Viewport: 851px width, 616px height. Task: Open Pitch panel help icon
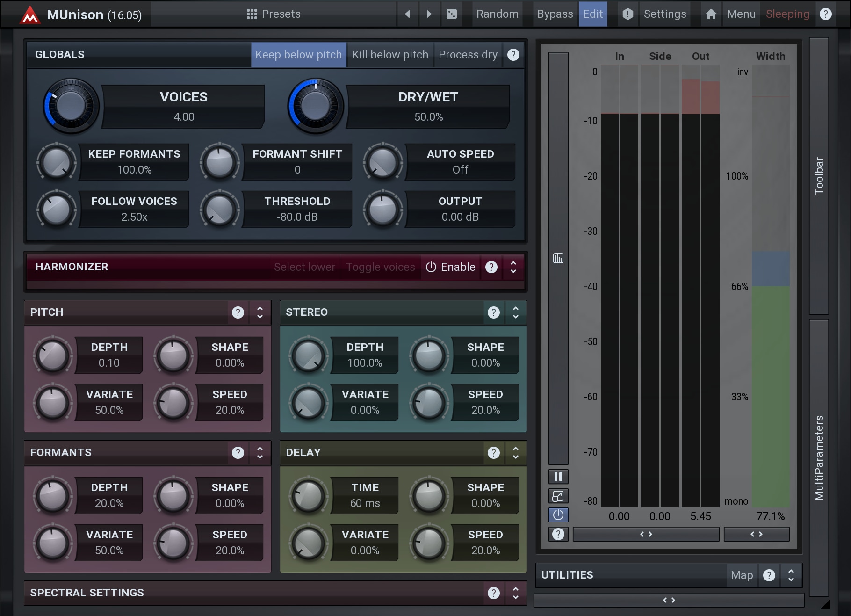pos(238,312)
